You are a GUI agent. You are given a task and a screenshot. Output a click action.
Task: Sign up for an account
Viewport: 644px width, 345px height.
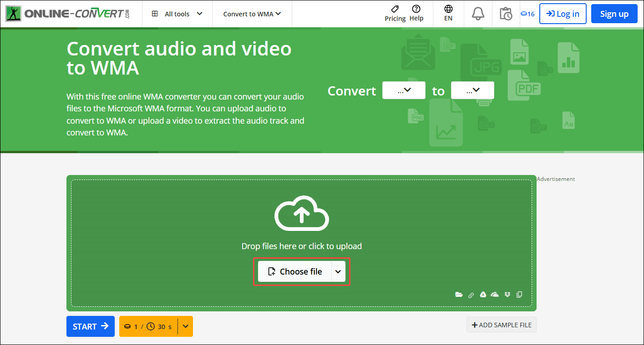coord(614,14)
